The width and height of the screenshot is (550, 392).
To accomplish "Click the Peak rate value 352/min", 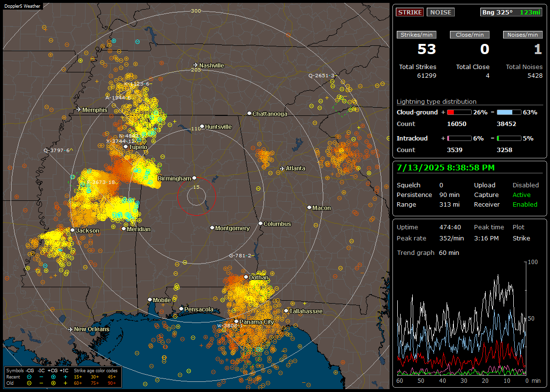I will (x=451, y=238).
